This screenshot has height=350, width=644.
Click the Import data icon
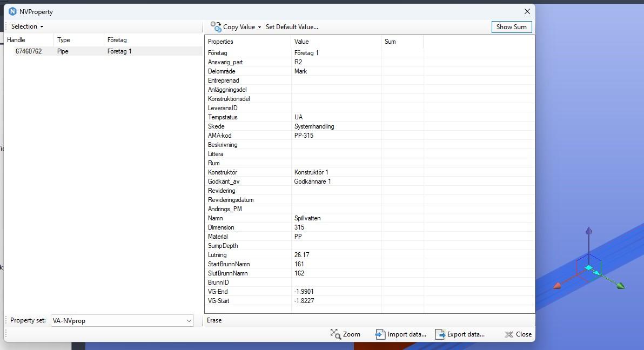(x=380, y=334)
